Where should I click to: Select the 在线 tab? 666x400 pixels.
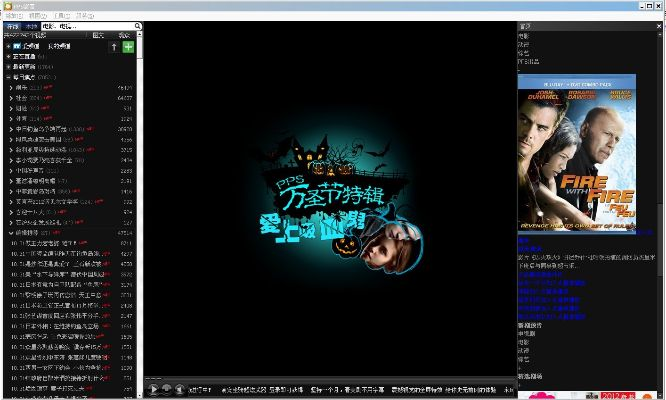click(12, 26)
